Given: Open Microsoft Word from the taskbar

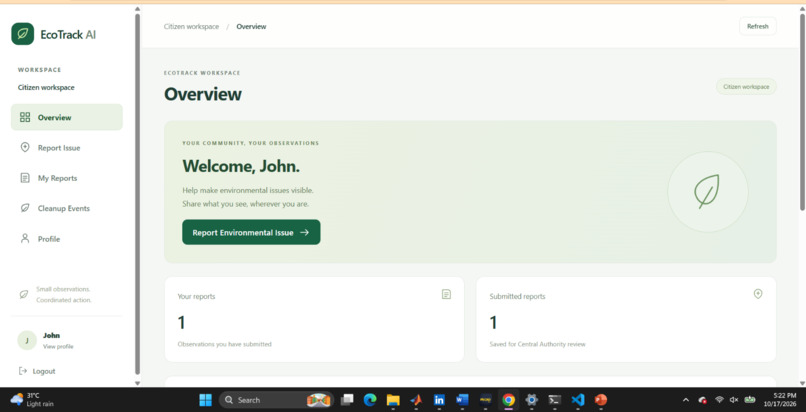Looking at the screenshot, I should tap(462, 400).
